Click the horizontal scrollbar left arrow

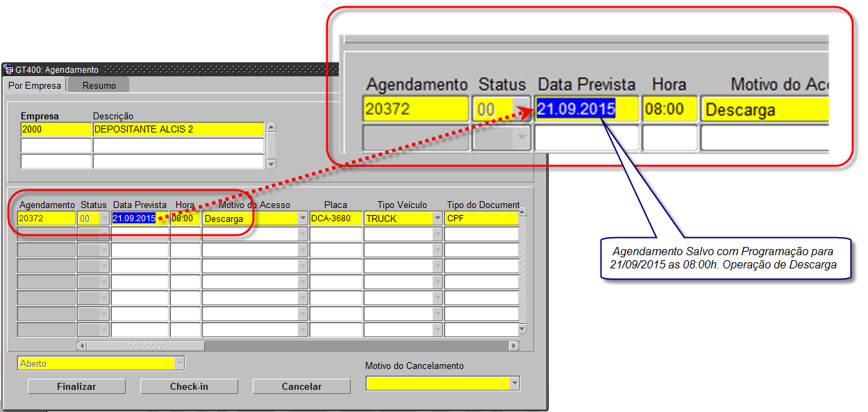(x=81, y=345)
